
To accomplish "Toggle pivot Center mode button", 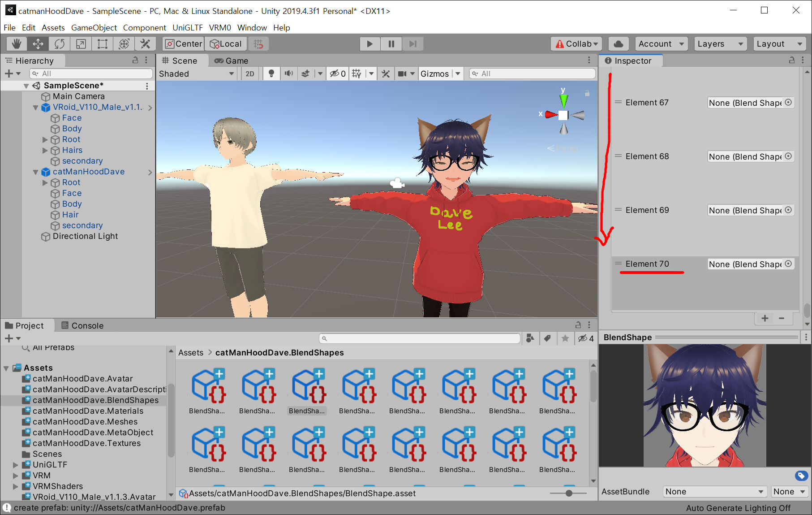I will (x=183, y=44).
